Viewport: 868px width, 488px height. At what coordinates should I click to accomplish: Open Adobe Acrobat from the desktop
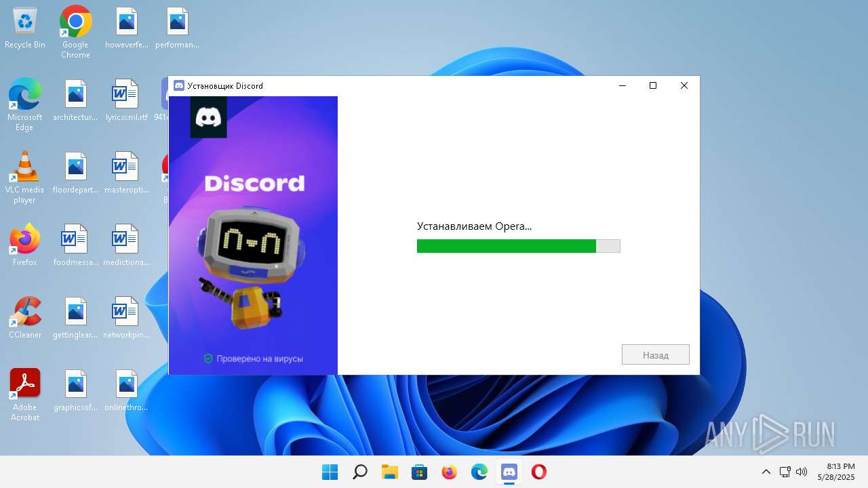[x=25, y=395]
